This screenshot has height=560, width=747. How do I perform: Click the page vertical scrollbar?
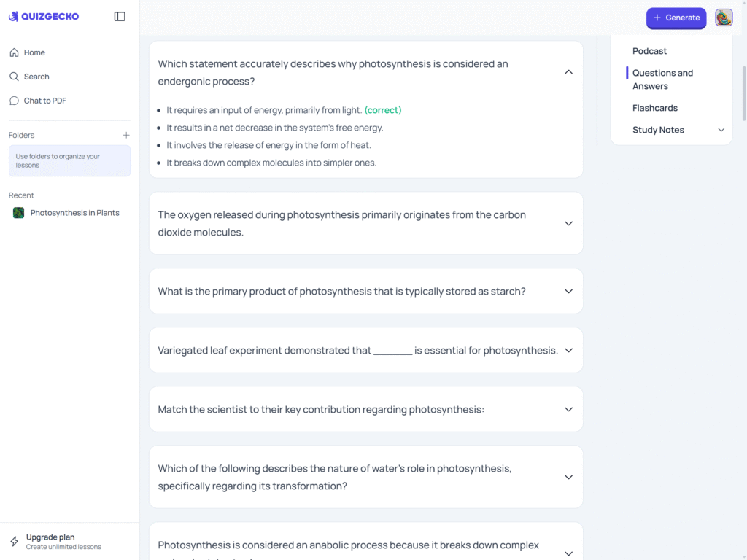click(x=743, y=93)
